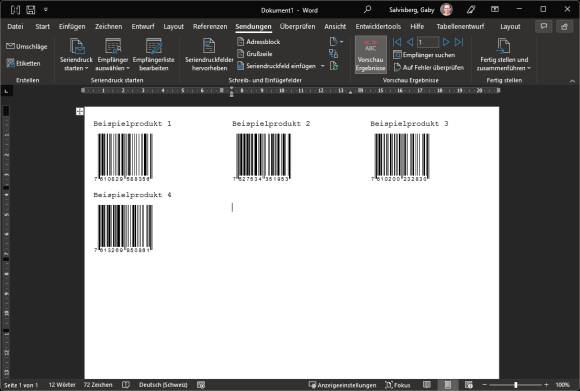
Task: Switch to Fokus mode
Action: (x=398, y=385)
